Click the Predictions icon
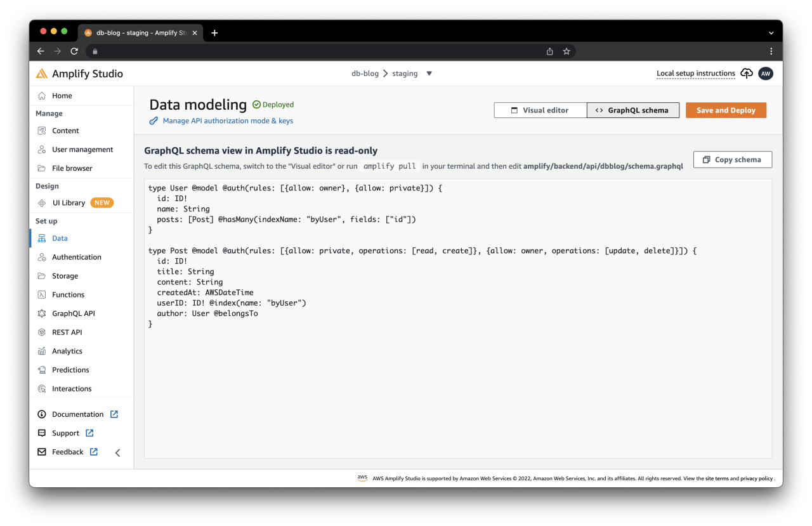Screen dimensions: 812x526 [42, 370]
